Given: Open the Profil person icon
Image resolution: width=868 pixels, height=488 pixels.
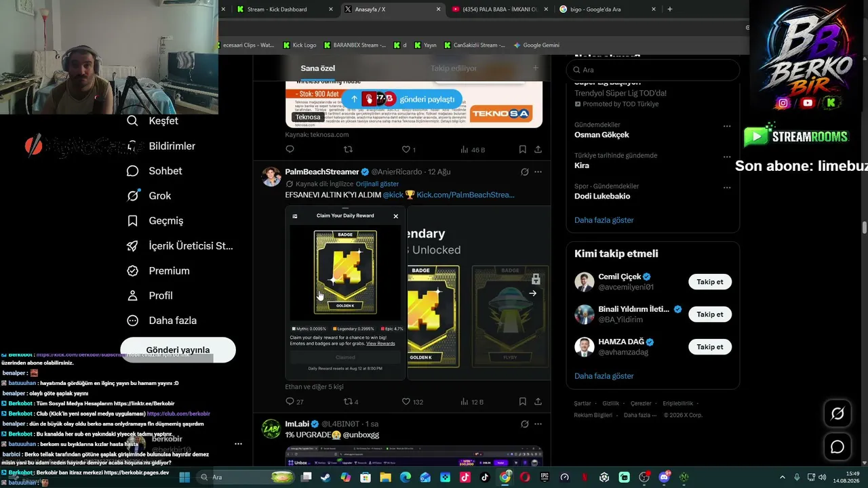Looking at the screenshot, I should (x=133, y=296).
